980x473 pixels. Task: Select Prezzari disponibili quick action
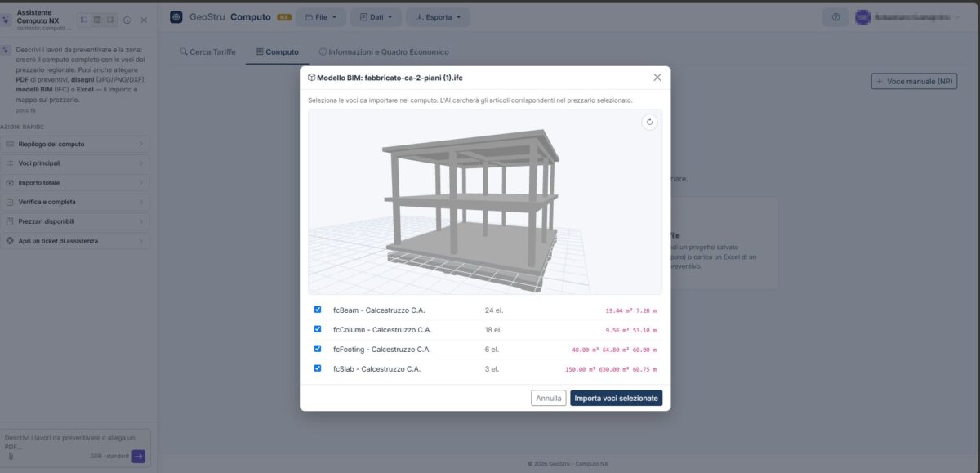pyautogui.click(x=74, y=221)
